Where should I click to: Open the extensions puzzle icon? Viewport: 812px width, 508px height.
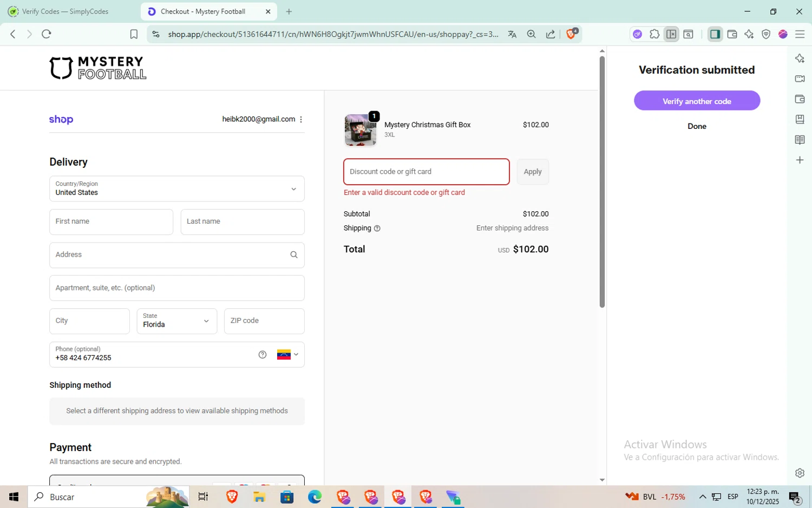[x=654, y=34]
